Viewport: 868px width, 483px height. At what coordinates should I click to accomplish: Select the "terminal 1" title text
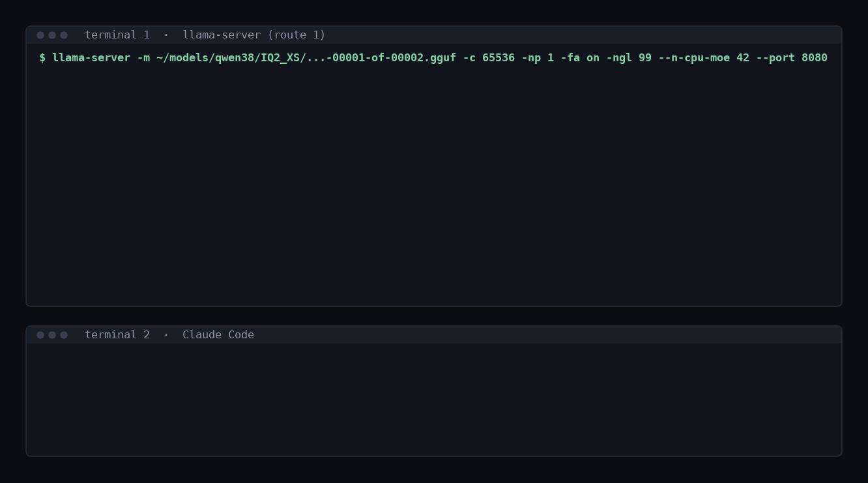(117, 35)
